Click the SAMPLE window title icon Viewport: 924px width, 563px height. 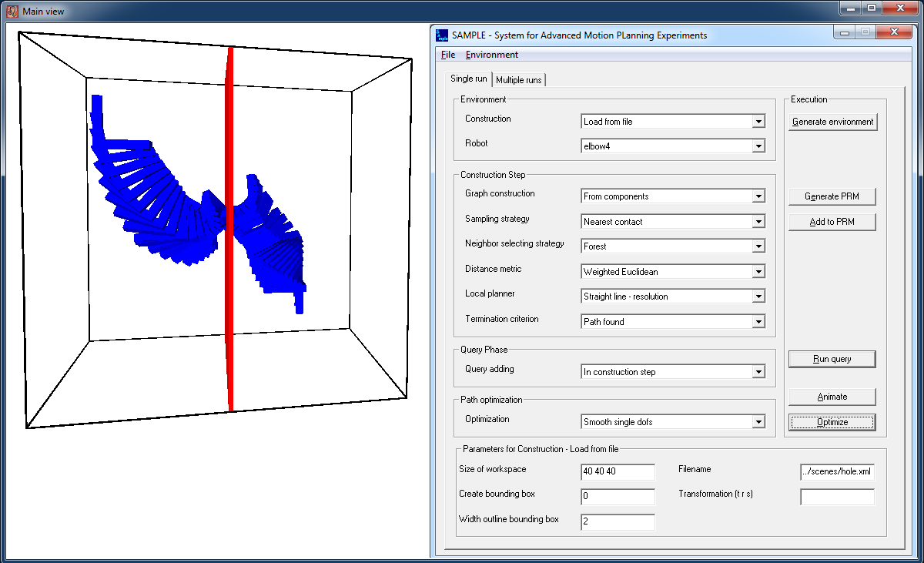tap(442, 35)
